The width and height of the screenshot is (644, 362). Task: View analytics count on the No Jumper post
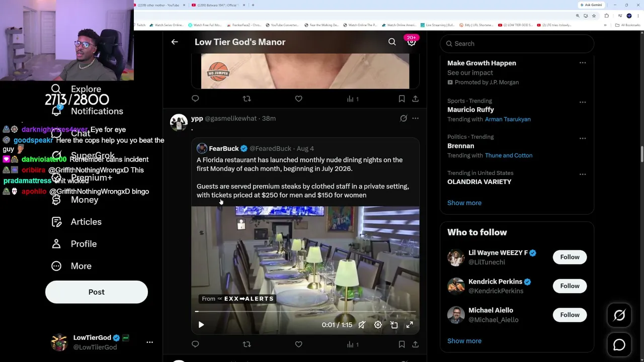coord(353,99)
